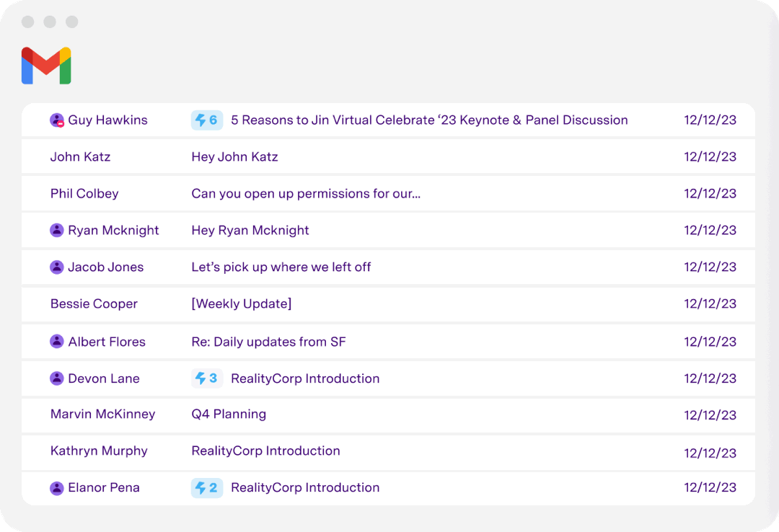
Task: Open the Virtual Celebrate '23 Keynote email
Action: pyautogui.click(x=427, y=120)
